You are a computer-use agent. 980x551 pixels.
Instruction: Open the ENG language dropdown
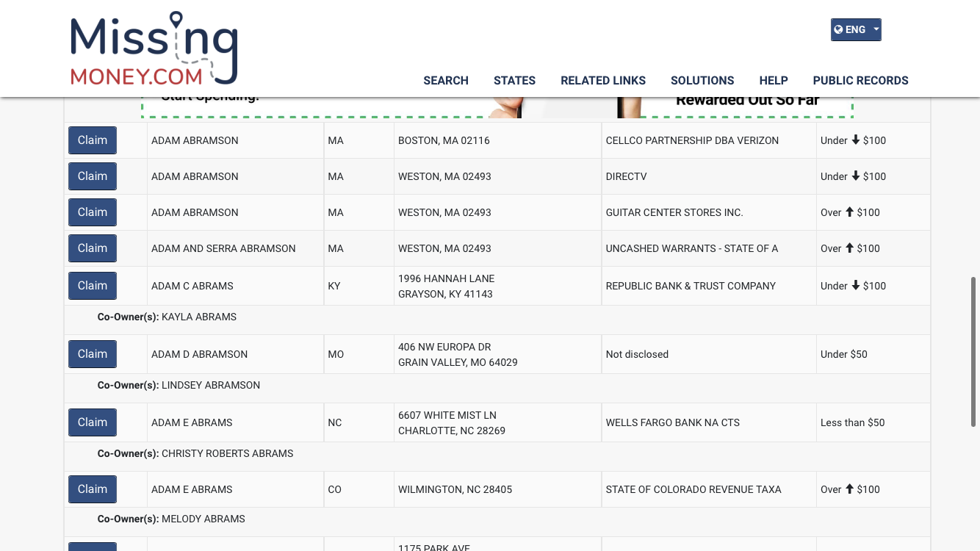[856, 29]
